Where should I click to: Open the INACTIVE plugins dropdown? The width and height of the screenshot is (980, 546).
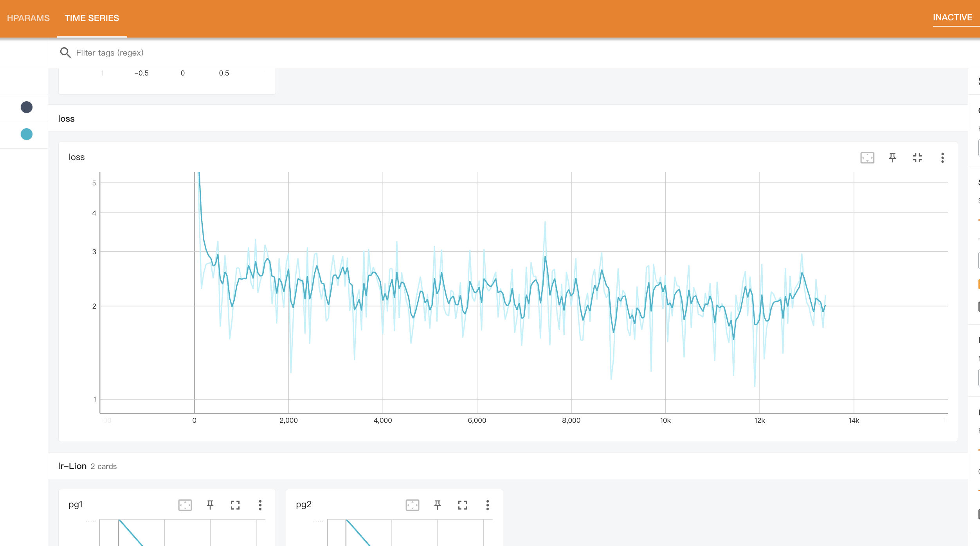point(952,18)
